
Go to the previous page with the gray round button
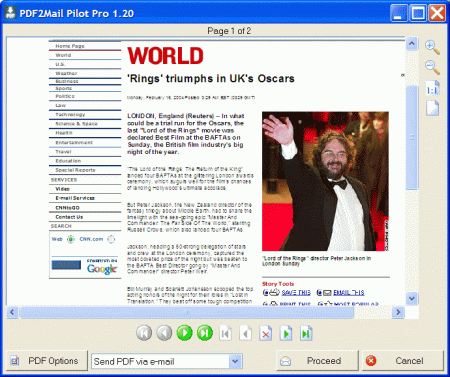tap(164, 333)
